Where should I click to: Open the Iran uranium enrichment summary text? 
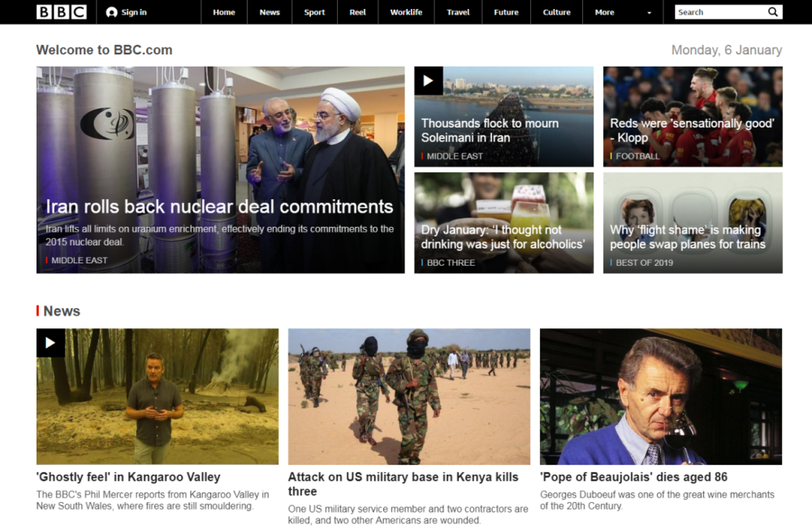click(219, 235)
